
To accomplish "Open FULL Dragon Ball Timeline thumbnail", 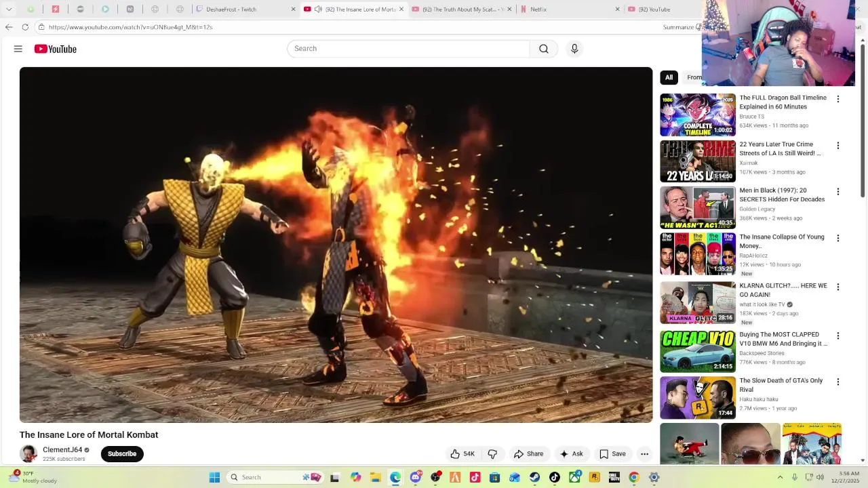I will [x=698, y=115].
